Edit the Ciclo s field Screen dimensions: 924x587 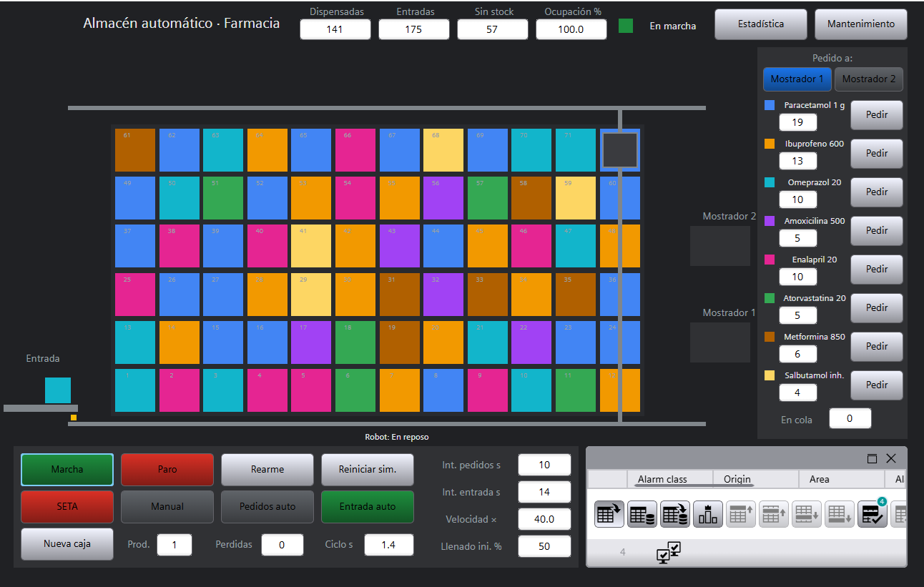tap(389, 545)
